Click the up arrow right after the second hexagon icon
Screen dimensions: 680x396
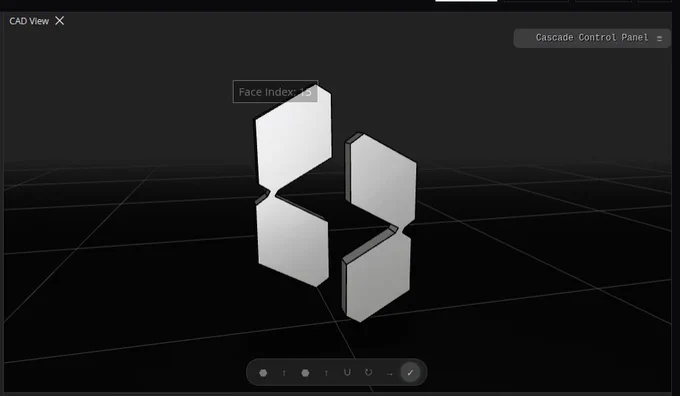pos(326,373)
